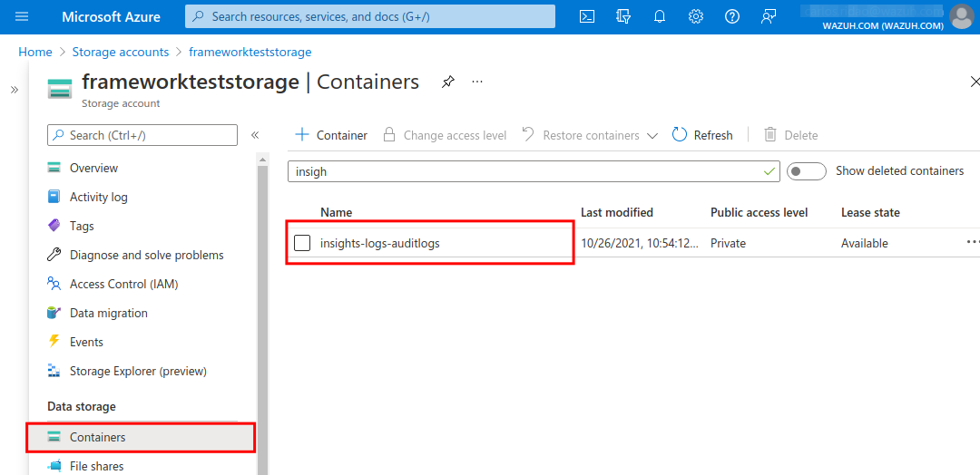The height and width of the screenshot is (475, 980).
Task: Click the user account avatar
Action: click(961, 17)
